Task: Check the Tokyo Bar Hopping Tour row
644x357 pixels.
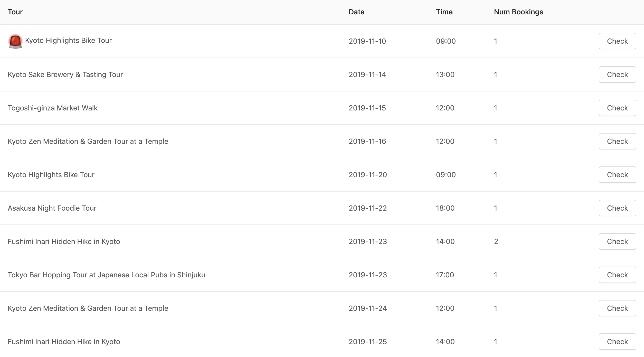Action: [617, 275]
